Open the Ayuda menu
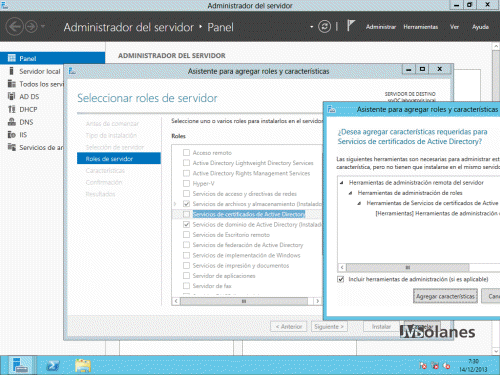The width and height of the screenshot is (500, 375). click(480, 27)
